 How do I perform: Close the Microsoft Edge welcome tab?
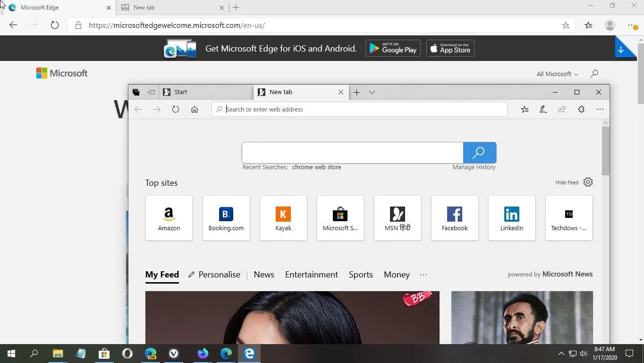(109, 8)
